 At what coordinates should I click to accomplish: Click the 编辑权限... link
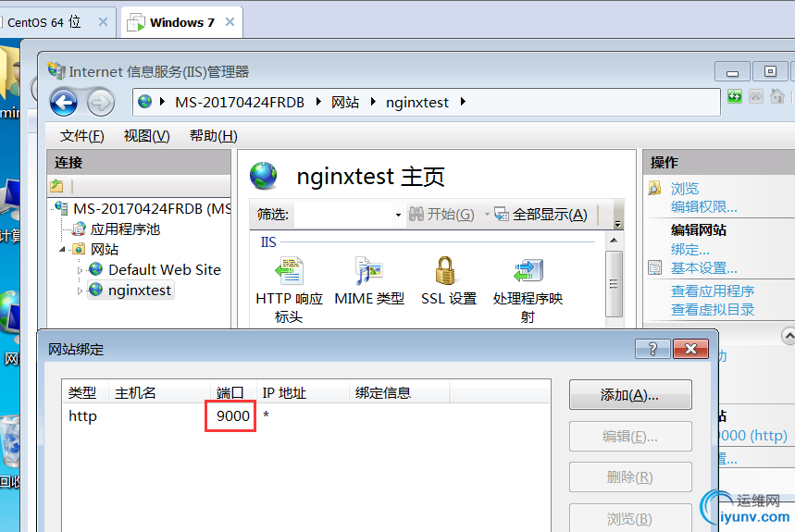703,206
